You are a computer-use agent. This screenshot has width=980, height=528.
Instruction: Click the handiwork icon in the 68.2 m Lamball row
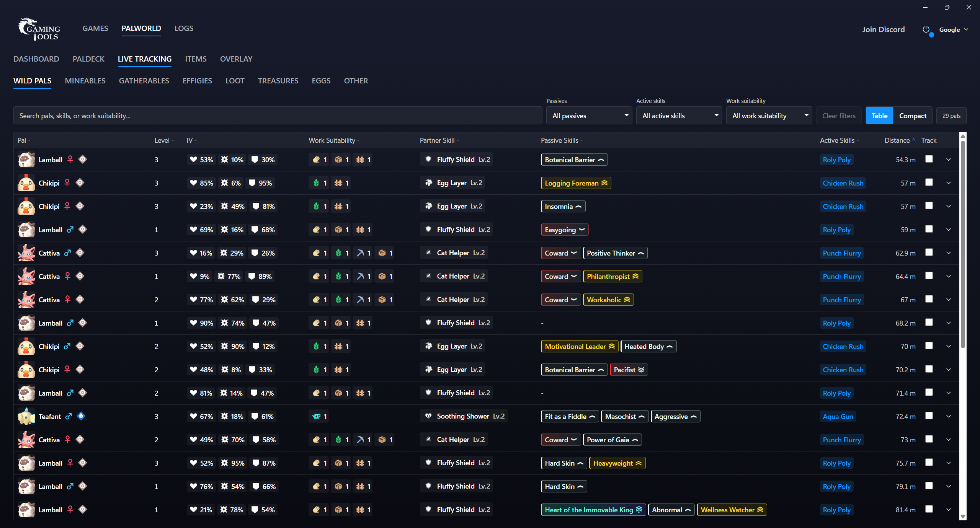(x=316, y=323)
